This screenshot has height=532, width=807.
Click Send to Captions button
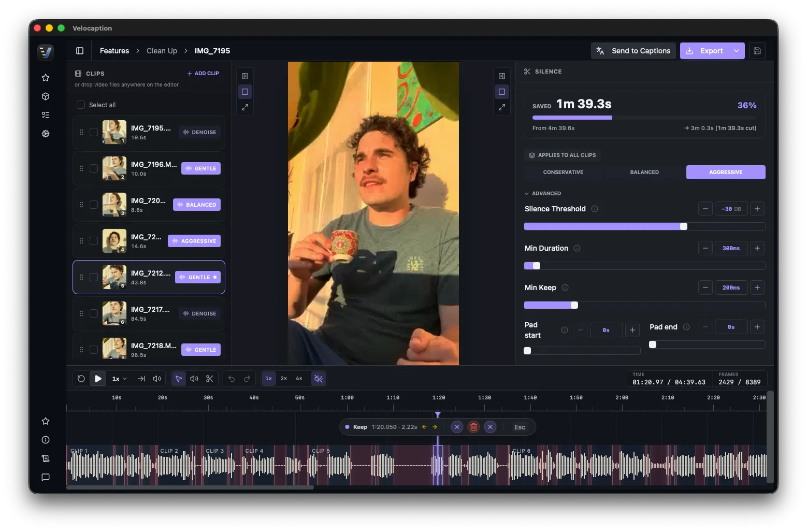tap(633, 51)
